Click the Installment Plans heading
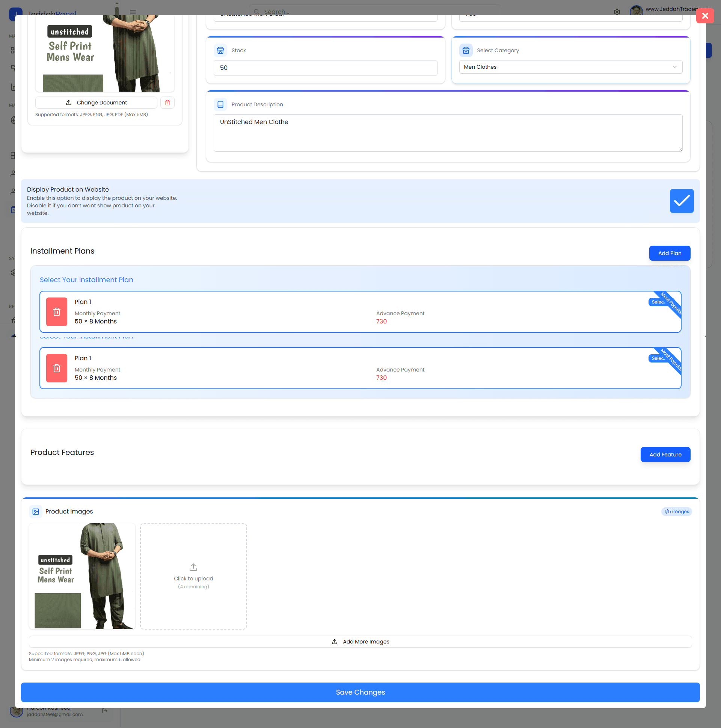Screen dimensions: 721x728 tap(62, 251)
